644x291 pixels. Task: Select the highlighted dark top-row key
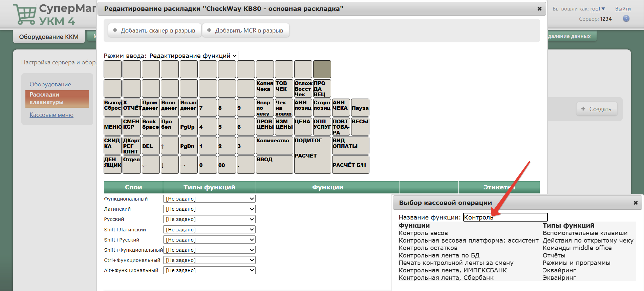point(322,69)
